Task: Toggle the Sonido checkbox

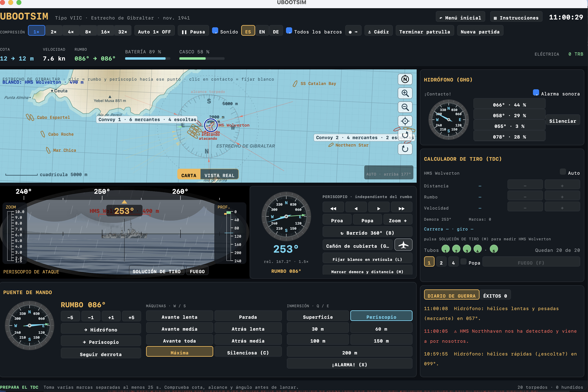Action: [x=215, y=31]
